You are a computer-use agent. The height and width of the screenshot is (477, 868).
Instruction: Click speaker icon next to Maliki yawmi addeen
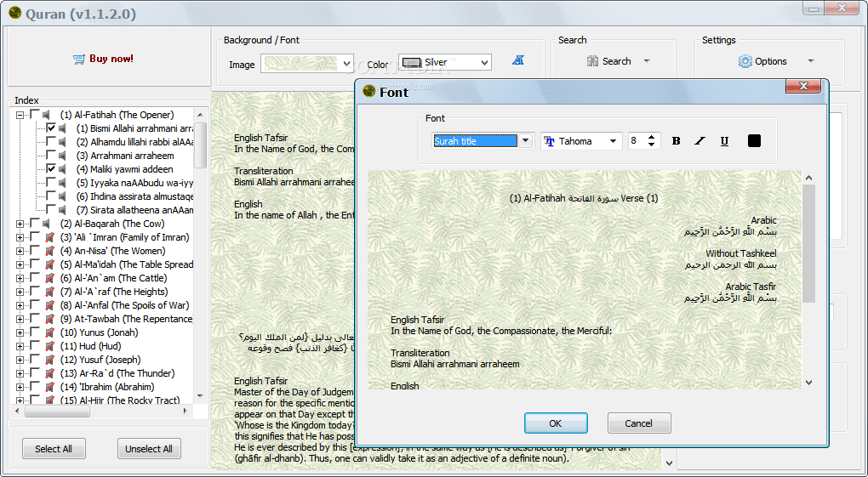[x=63, y=169]
